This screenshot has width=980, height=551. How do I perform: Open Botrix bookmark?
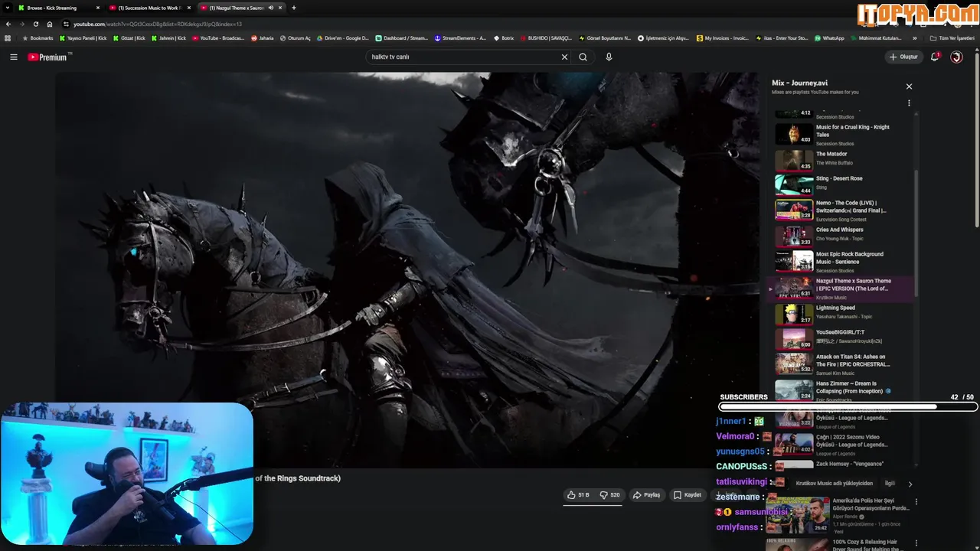click(503, 38)
